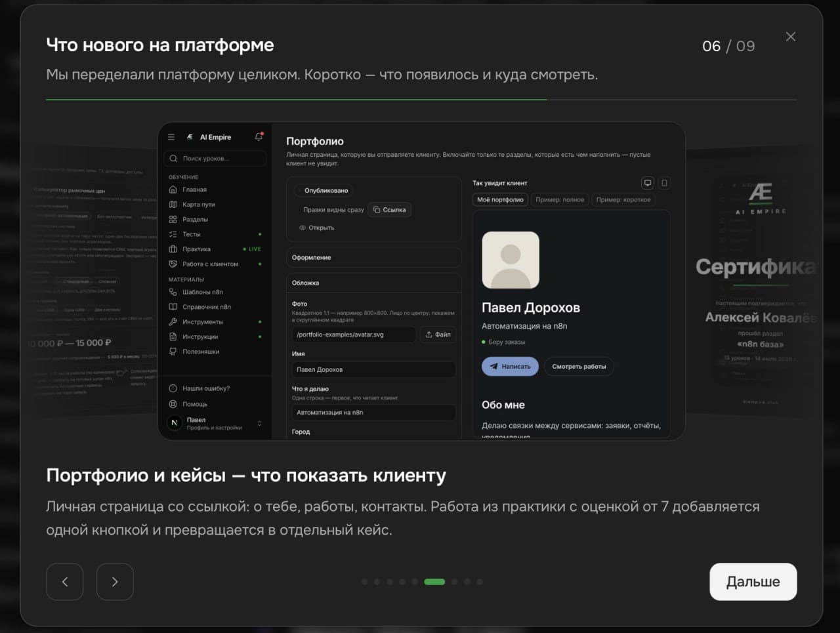Image resolution: width=840 pixels, height=633 pixels.
Task: Select the desktop preview icon
Action: click(x=648, y=183)
